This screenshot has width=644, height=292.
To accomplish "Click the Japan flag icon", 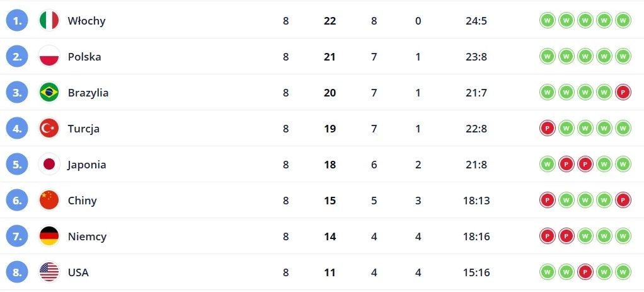I will 49,165.
